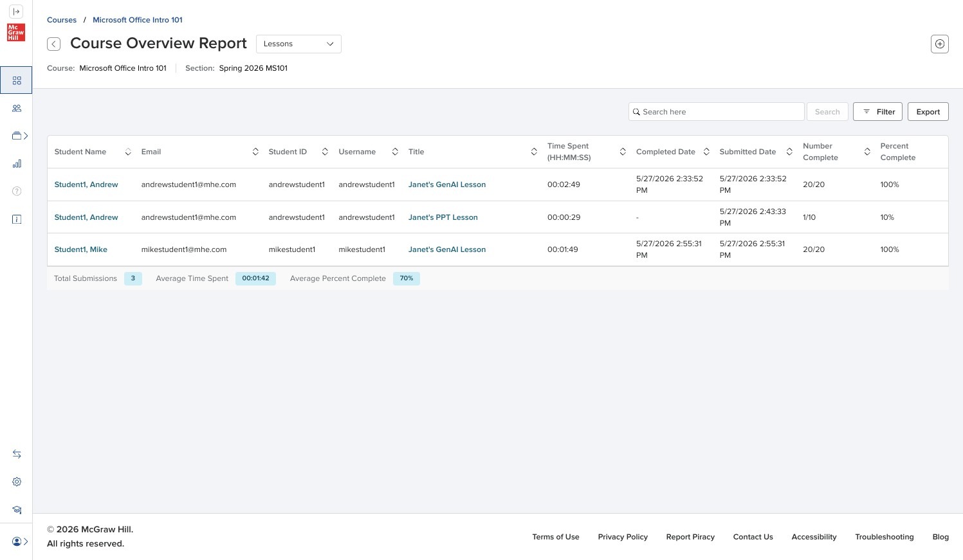The height and width of the screenshot is (560, 963).
Task: Go to the Courses breadcrumb
Action: (x=62, y=20)
